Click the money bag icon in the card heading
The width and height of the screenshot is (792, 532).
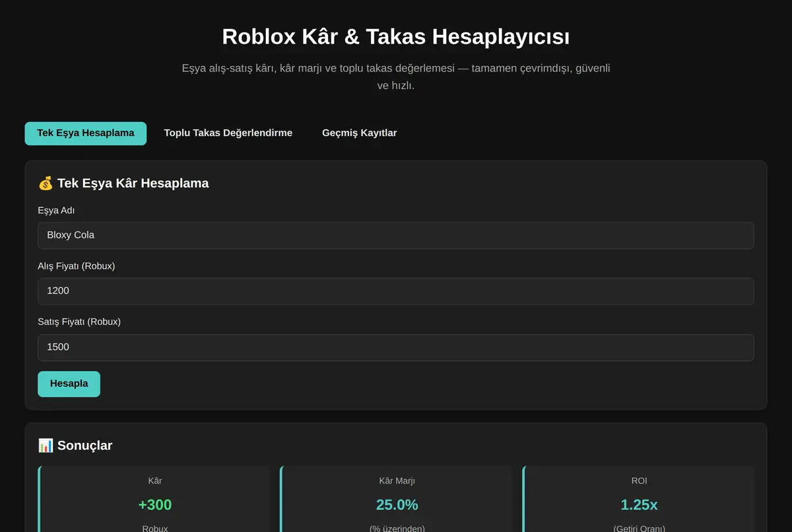click(x=46, y=183)
